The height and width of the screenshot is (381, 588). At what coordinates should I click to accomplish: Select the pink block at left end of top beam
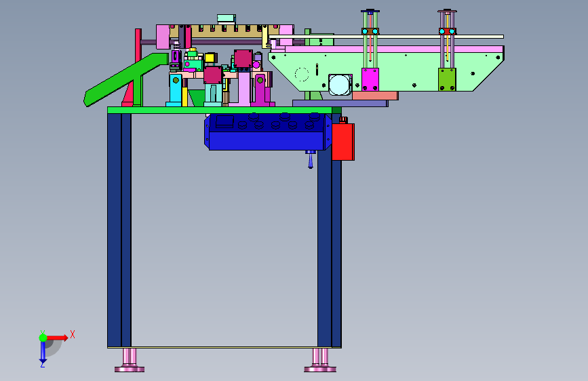tap(163, 37)
